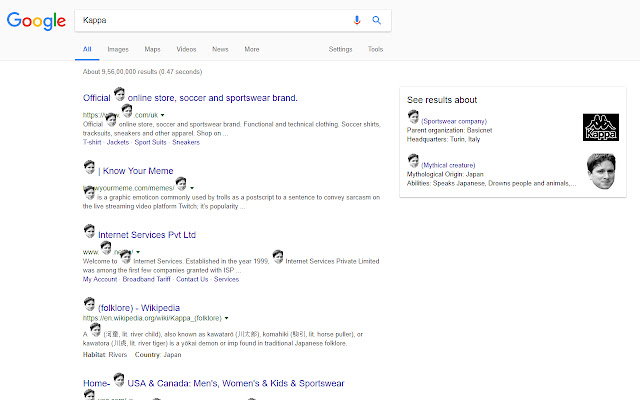Expand the Know Your Meme URL dropdown arrow
The image size is (640, 400).
(191, 187)
